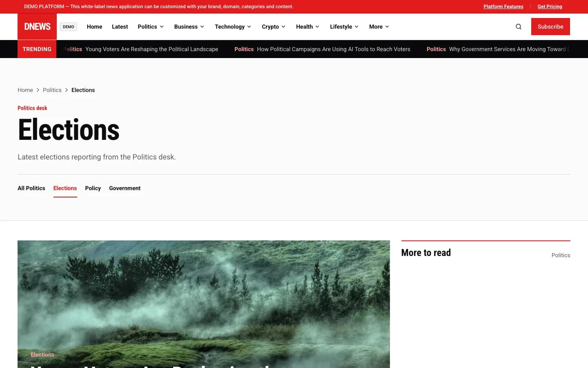Expand the Health dropdown menu
This screenshot has width=588, height=368.
point(308,27)
